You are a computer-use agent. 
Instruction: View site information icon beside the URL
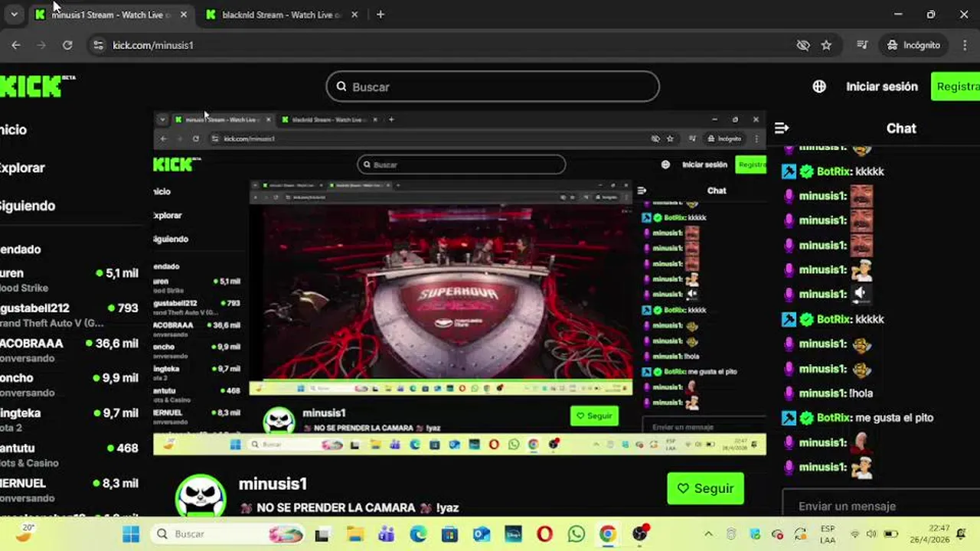(98, 45)
